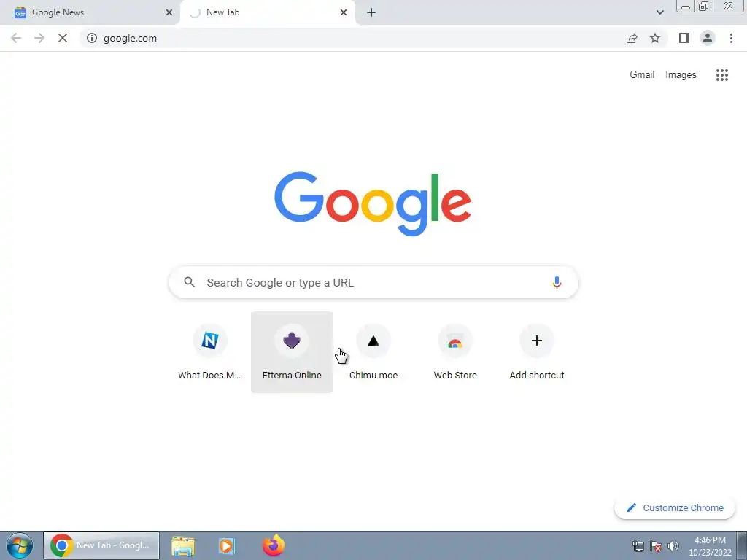Open the side panel
Screen dimensions: 747x560
click(684, 38)
